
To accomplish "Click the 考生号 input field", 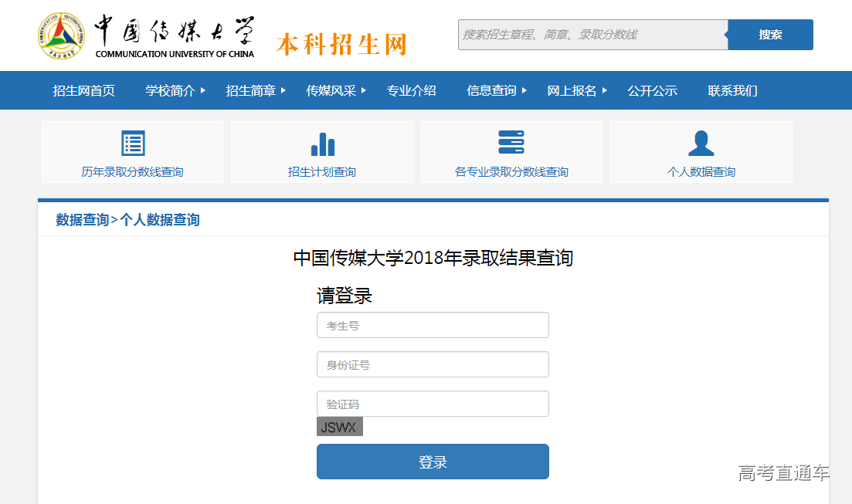I will point(433,325).
